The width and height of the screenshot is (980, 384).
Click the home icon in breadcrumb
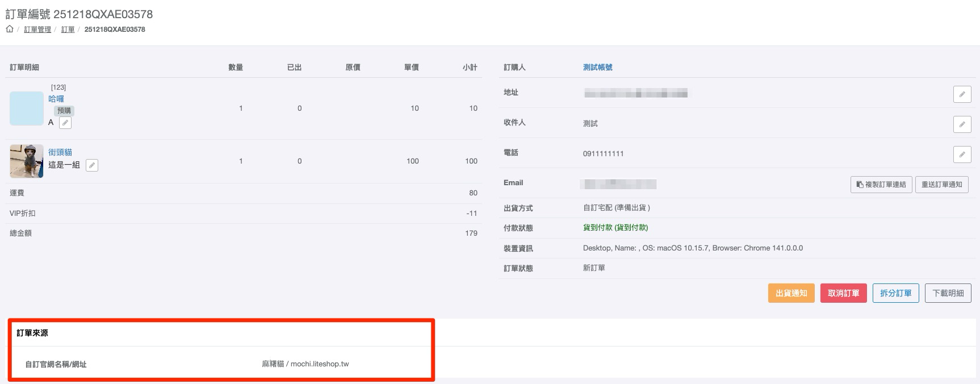[10, 29]
